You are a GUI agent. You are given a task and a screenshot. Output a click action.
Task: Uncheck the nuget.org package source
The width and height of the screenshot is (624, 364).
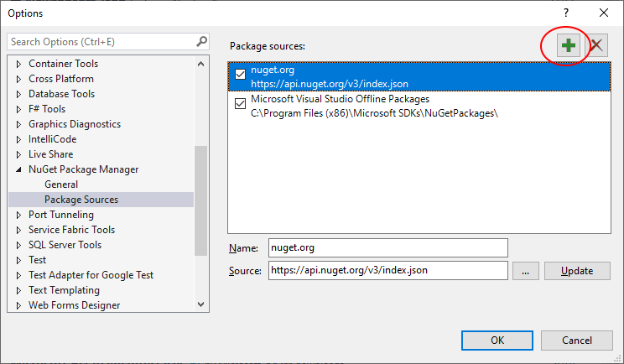click(241, 75)
